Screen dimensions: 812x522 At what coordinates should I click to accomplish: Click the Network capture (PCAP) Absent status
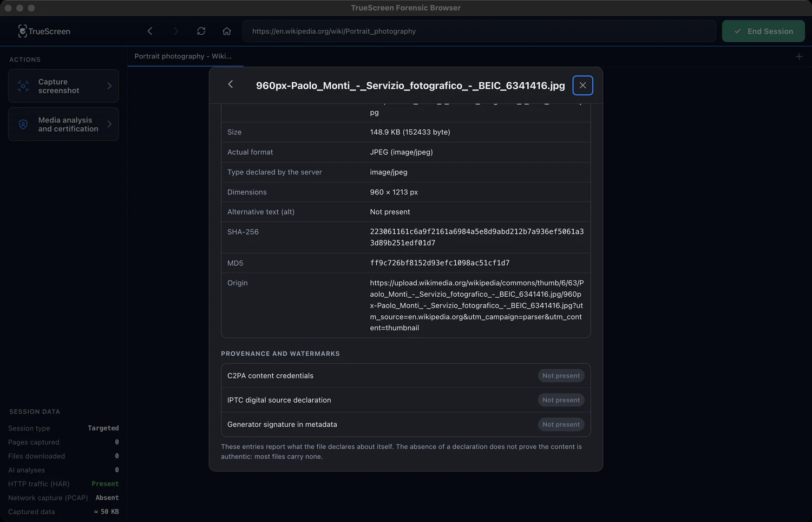pos(107,498)
